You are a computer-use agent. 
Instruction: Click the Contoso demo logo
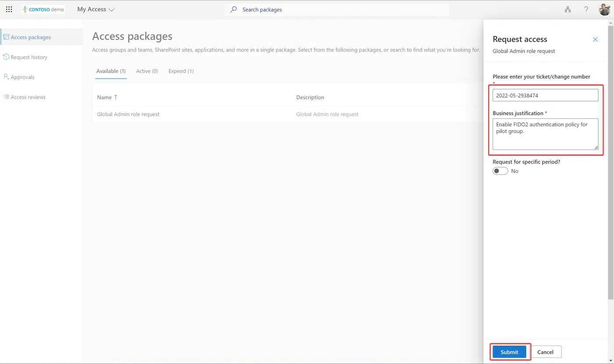pyautogui.click(x=43, y=9)
